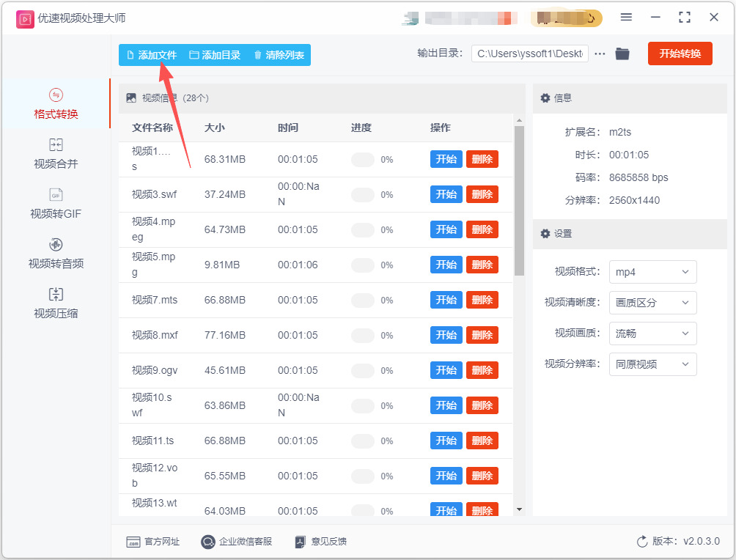Open the video resolution (视频分辨率) dropdown
736x560 pixels.
652,364
